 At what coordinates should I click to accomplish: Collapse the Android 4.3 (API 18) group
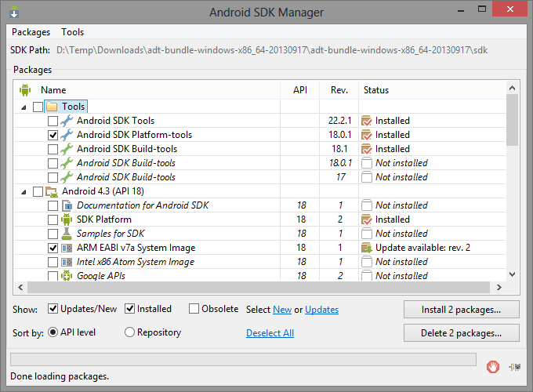pyautogui.click(x=24, y=192)
